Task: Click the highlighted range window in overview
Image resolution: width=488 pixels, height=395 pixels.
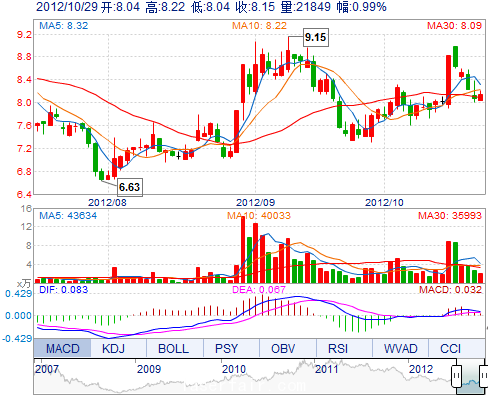Action: 471,377
